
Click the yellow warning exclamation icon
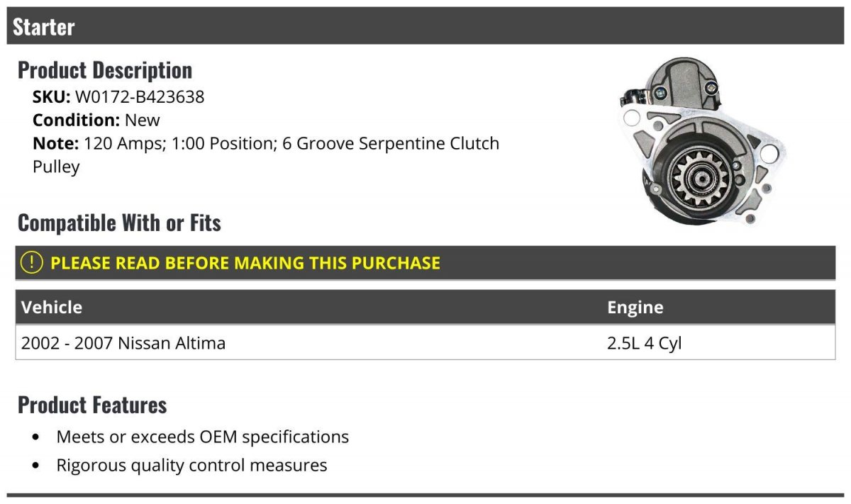pyautogui.click(x=32, y=262)
